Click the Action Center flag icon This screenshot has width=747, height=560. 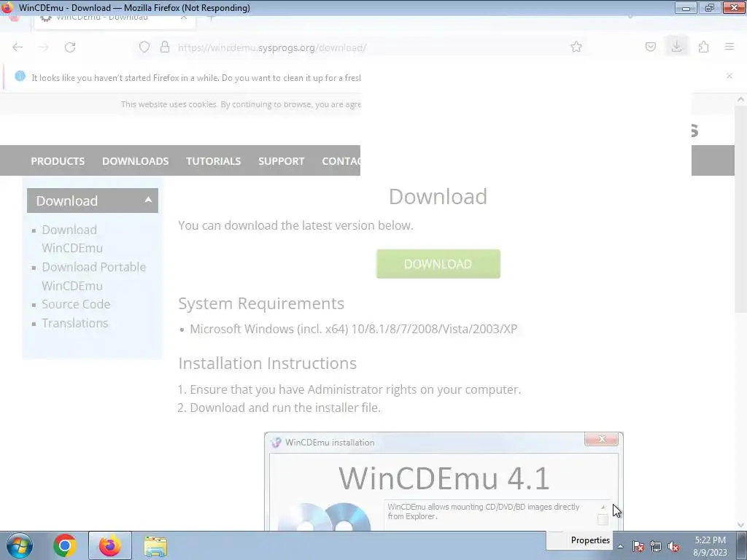click(638, 546)
